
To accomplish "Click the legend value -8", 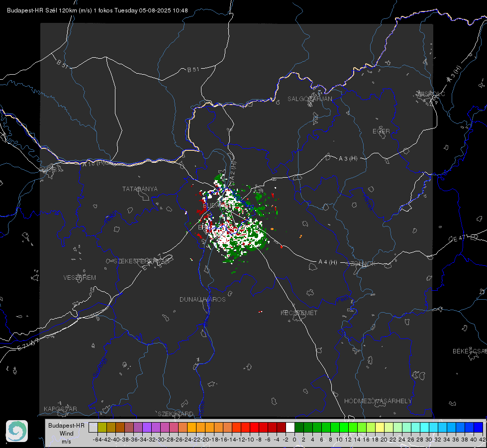I will click(258, 440).
